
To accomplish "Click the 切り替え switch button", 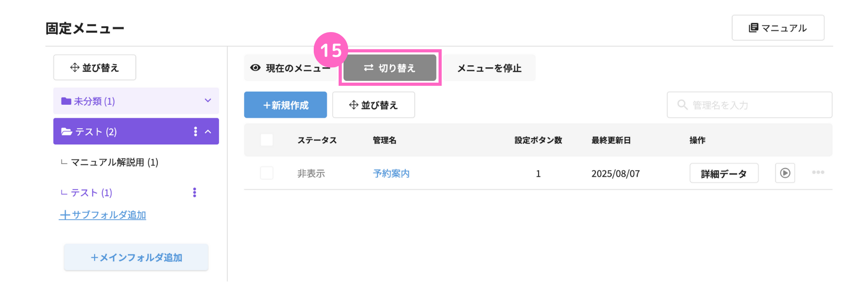I will pos(390,68).
